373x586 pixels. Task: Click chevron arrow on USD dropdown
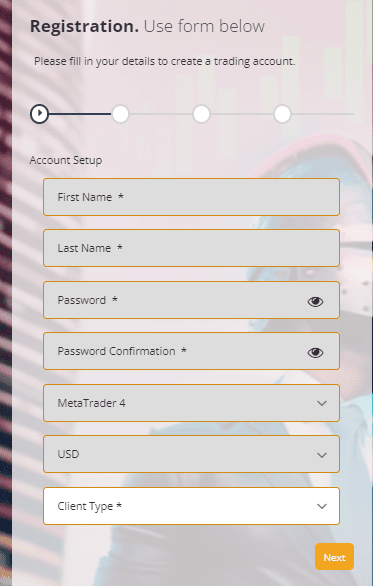coord(322,455)
